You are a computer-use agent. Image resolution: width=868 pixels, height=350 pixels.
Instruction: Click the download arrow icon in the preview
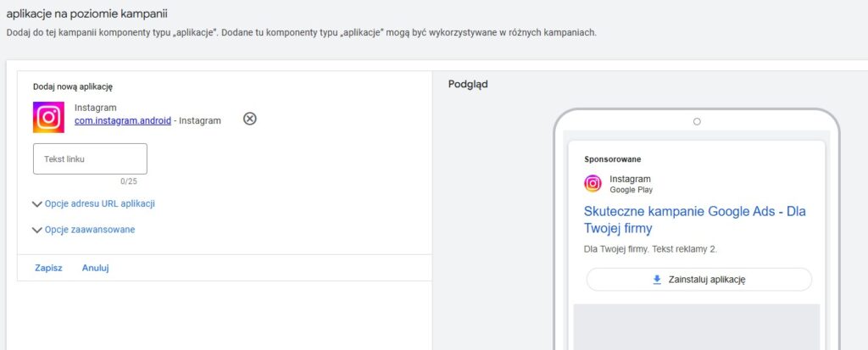(657, 280)
